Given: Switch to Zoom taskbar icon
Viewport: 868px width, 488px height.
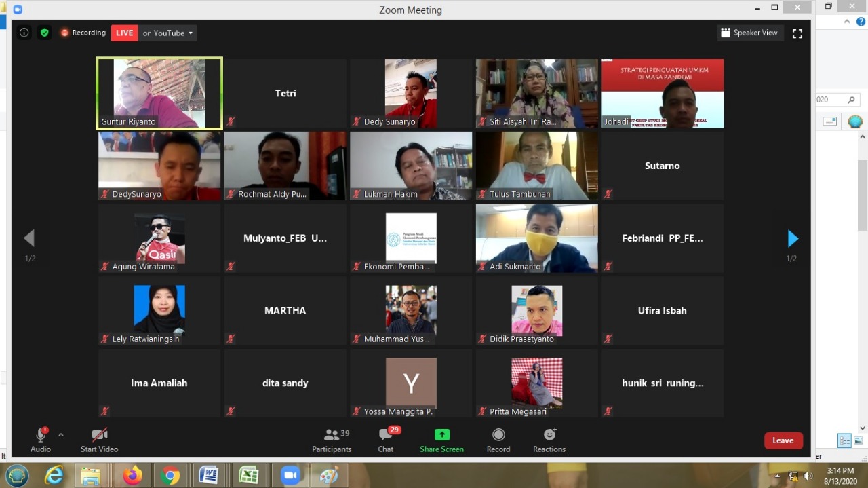Looking at the screenshot, I should pyautogui.click(x=291, y=476).
